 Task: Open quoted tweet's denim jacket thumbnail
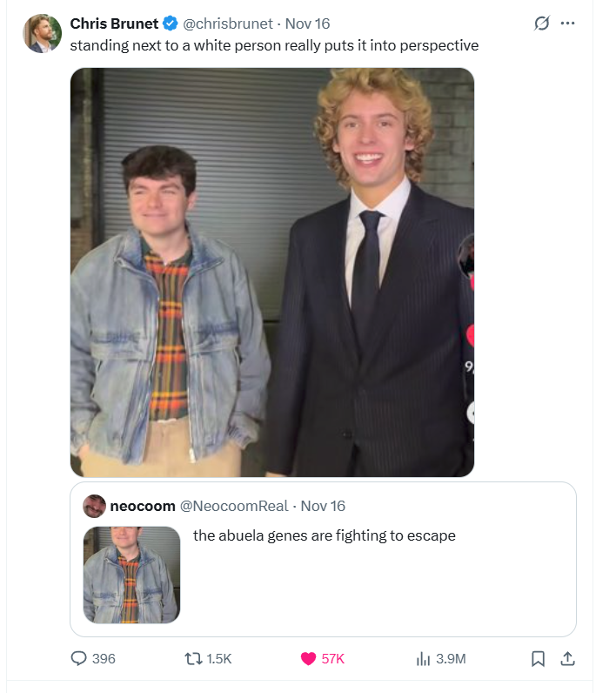[131, 575]
